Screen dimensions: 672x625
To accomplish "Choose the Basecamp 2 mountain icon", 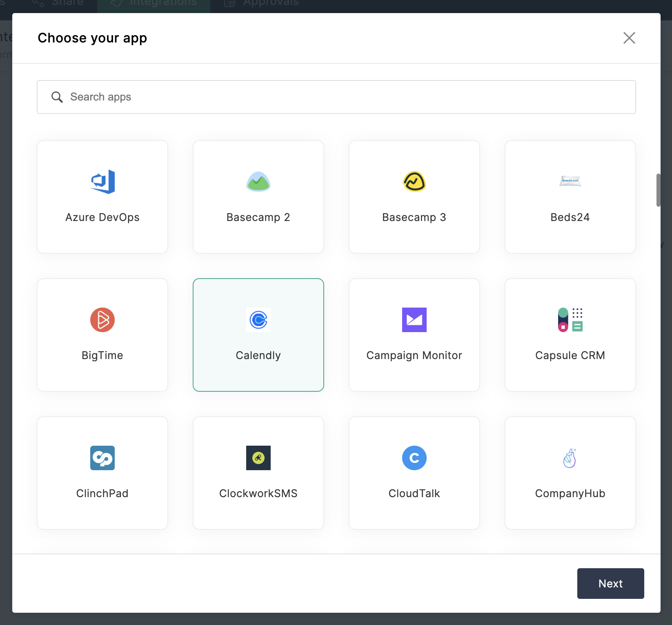I will click(x=258, y=182).
